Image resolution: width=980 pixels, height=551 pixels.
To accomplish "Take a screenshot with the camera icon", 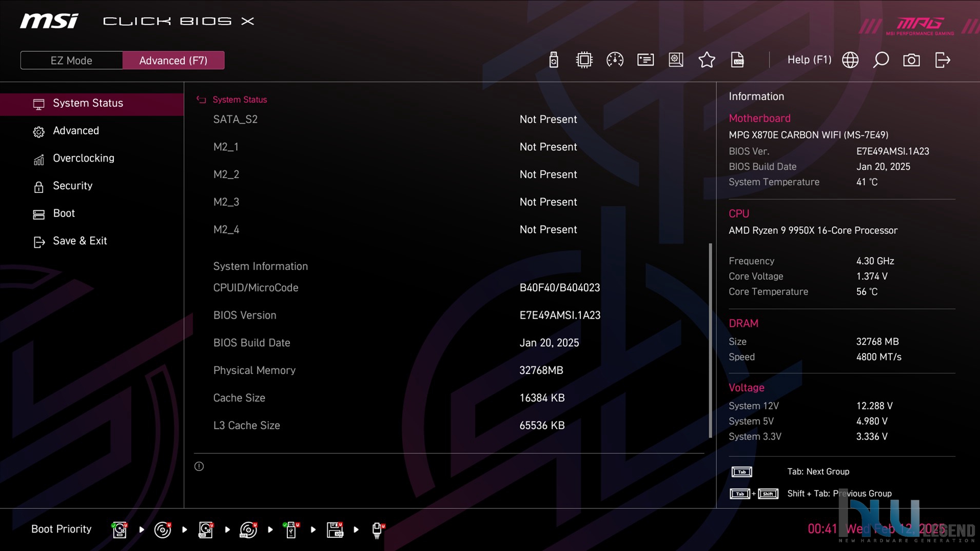I will [911, 60].
